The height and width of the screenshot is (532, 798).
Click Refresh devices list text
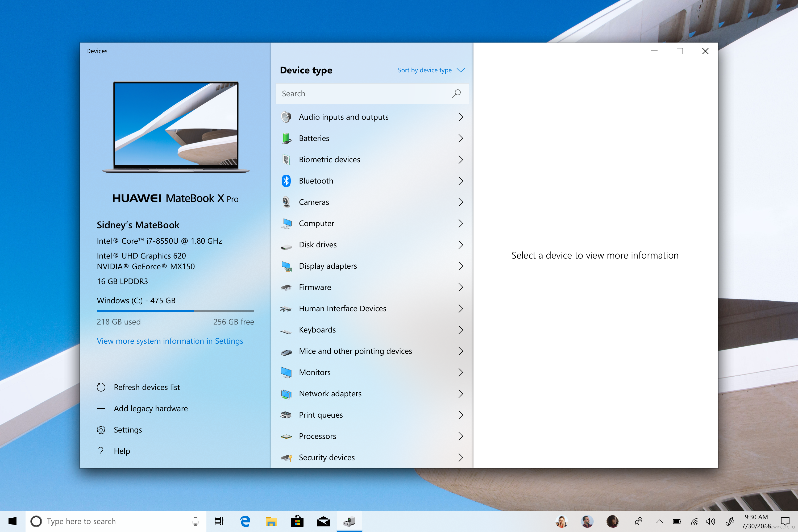point(147,387)
